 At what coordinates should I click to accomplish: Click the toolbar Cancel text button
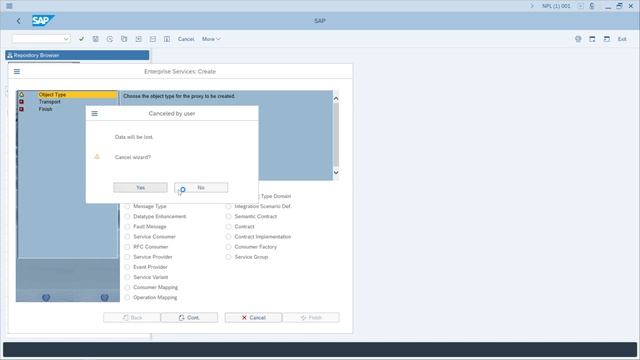(x=186, y=39)
